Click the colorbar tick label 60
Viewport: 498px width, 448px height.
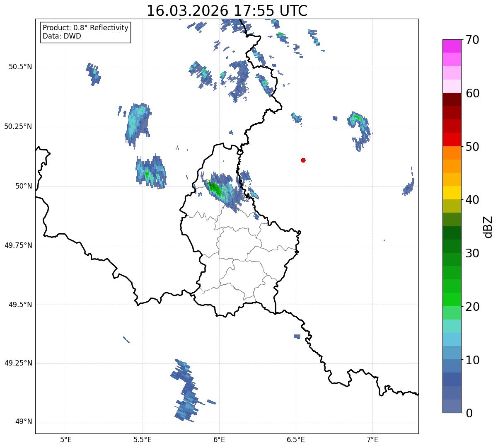[472, 93]
